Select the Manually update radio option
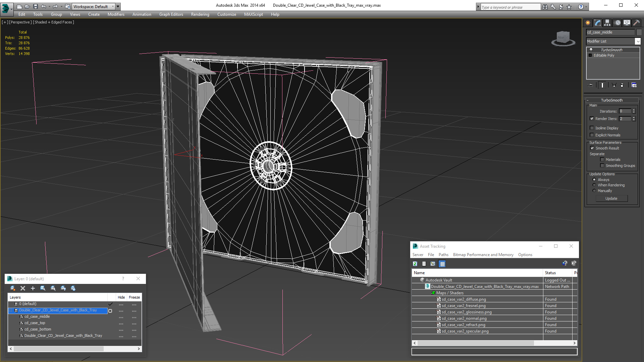This screenshot has width=644, height=362. [594, 191]
